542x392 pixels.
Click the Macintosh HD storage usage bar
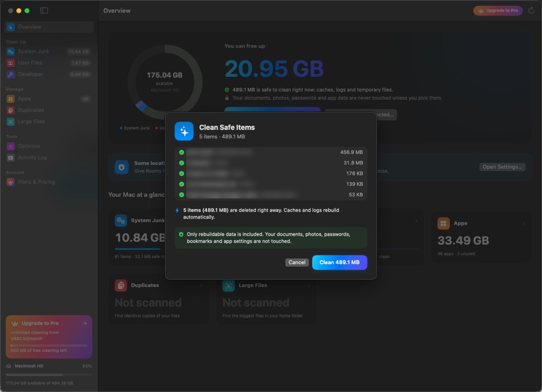(x=49, y=374)
